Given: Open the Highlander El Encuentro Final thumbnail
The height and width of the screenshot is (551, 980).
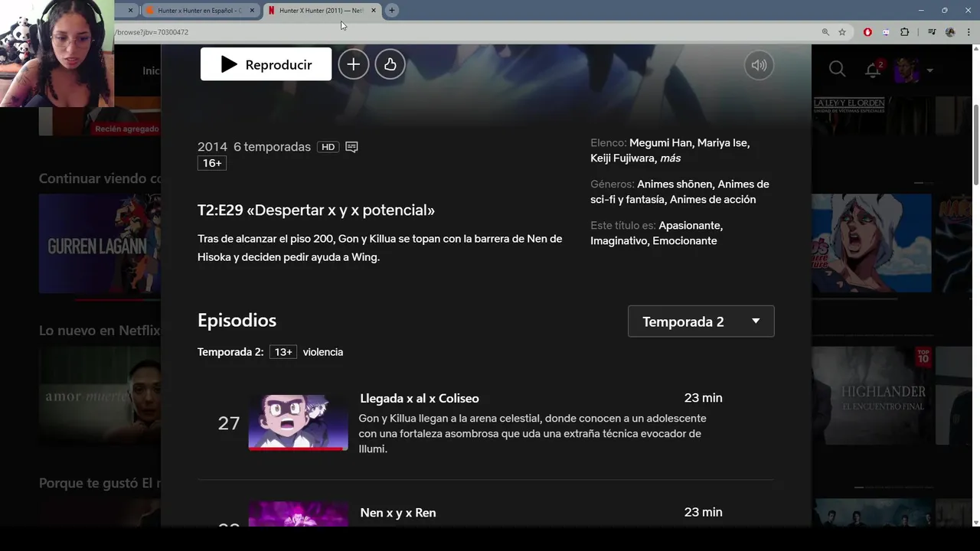Looking at the screenshot, I should [873, 396].
